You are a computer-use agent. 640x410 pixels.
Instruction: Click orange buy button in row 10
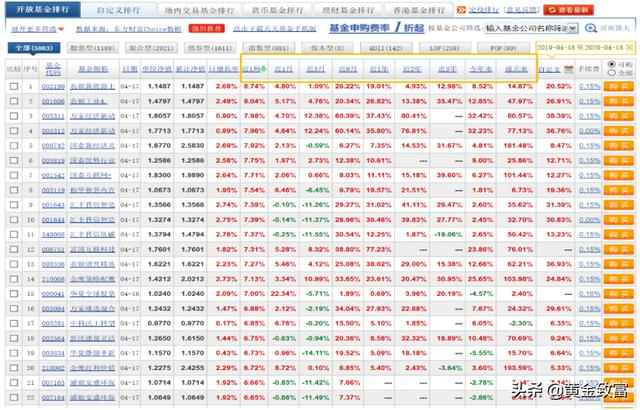click(618, 220)
